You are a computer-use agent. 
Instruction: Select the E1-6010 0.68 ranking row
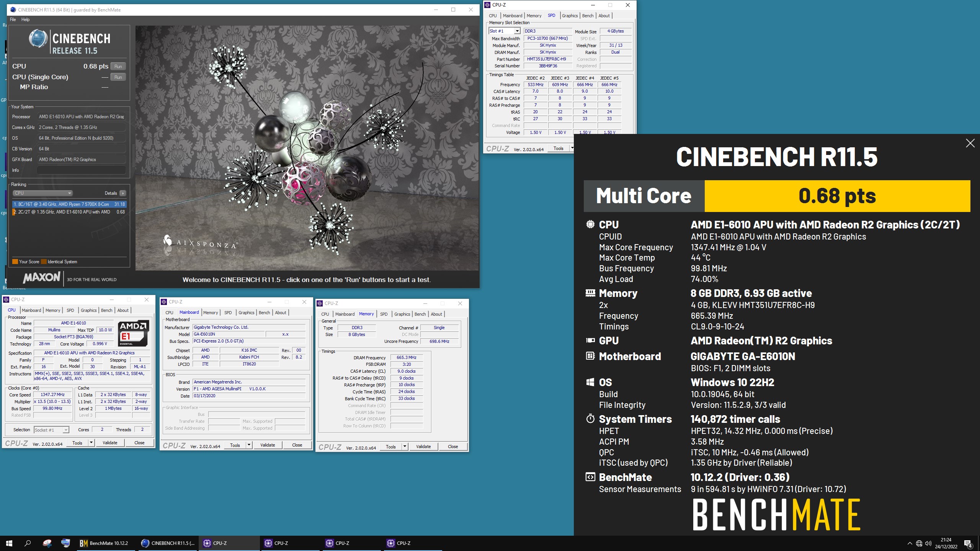[69, 212]
